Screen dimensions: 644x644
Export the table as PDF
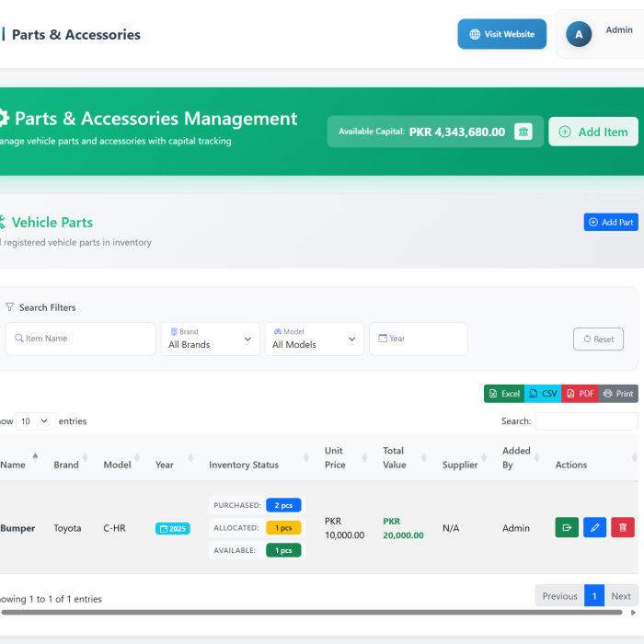(581, 394)
